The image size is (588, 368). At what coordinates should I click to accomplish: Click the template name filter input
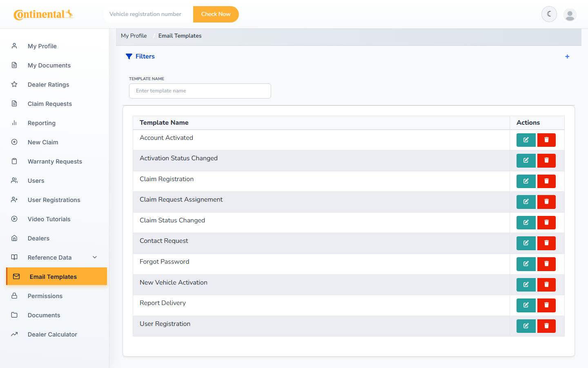click(x=200, y=91)
